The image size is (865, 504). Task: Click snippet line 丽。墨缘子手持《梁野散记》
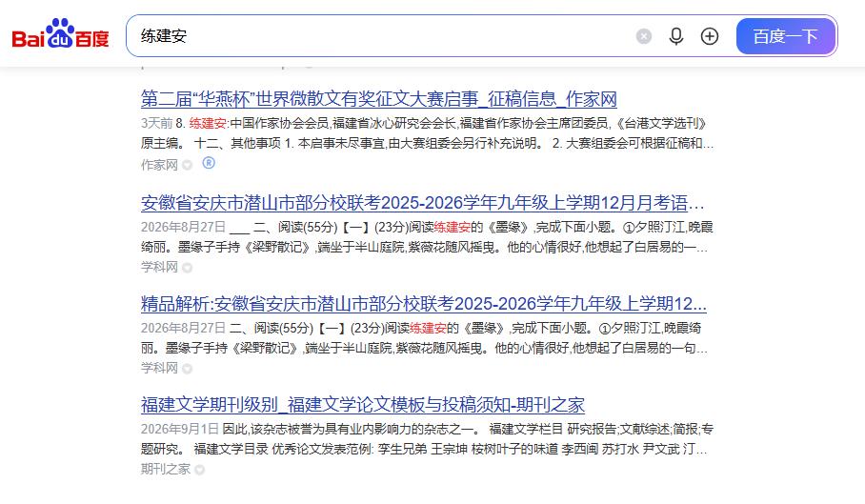(424, 348)
